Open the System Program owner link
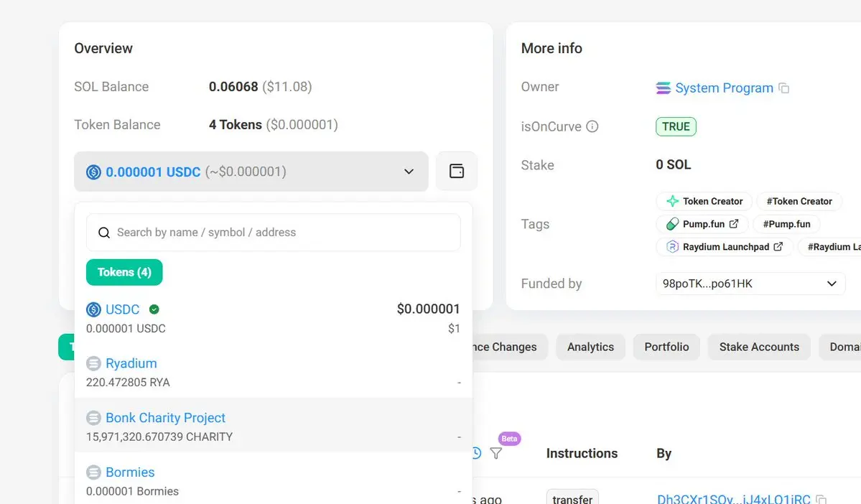Image resolution: width=861 pixels, height=504 pixels. (x=725, y=88)
